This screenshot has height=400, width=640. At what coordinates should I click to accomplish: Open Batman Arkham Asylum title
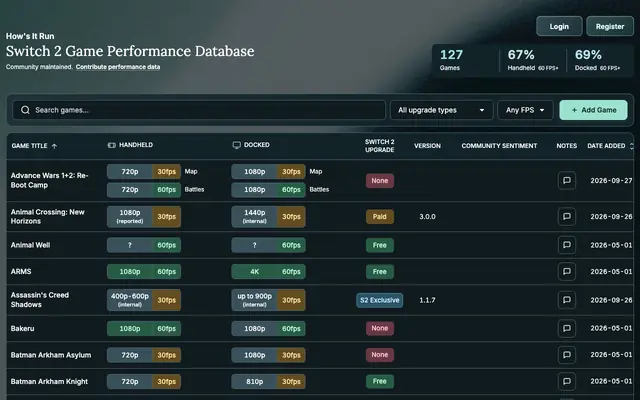coord(51,355)
